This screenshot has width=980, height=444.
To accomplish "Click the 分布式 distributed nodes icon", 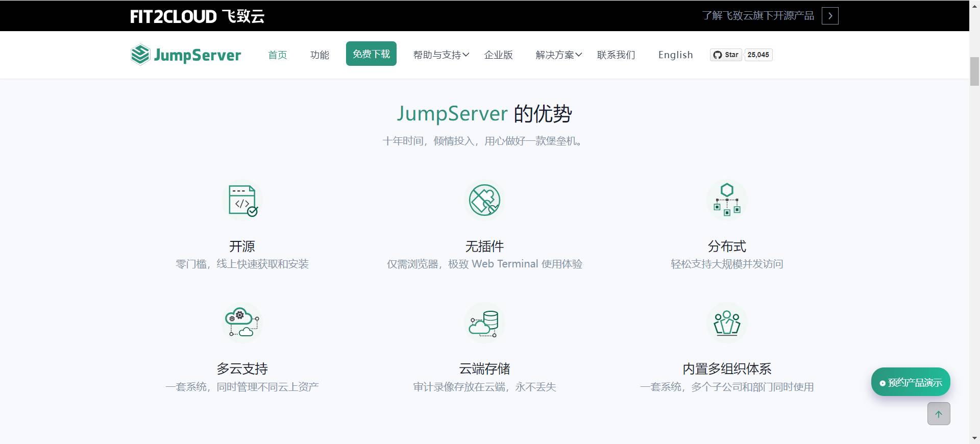I will coord(727,200).
